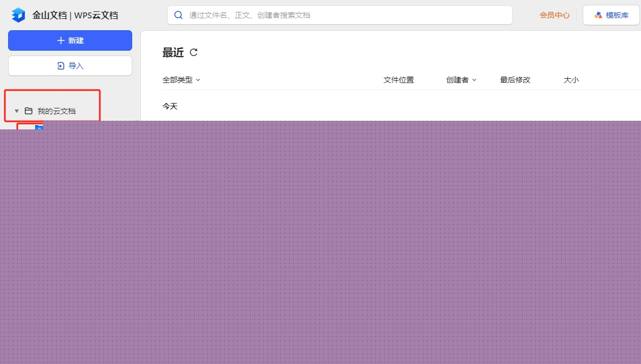Select 我的云文档 in the sidebar

pos(56,111)
